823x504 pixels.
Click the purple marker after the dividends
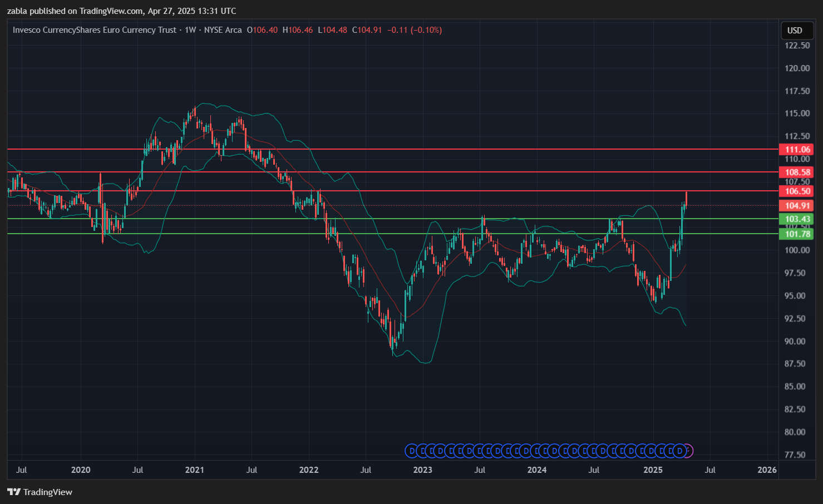[x=688, y=451]
